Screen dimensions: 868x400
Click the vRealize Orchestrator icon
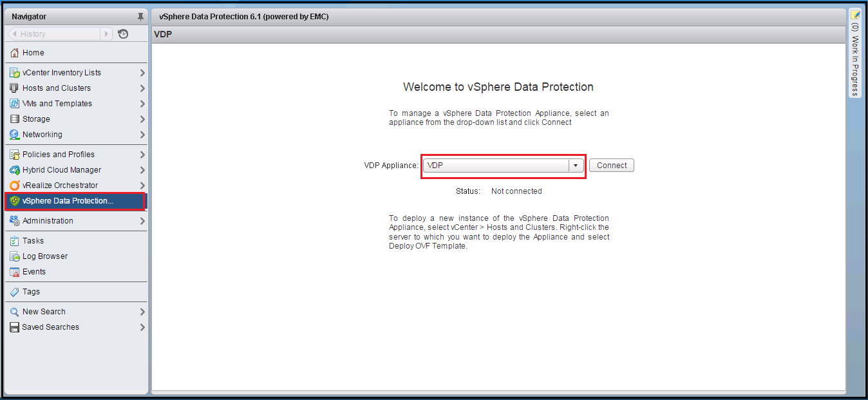point(15,186)
